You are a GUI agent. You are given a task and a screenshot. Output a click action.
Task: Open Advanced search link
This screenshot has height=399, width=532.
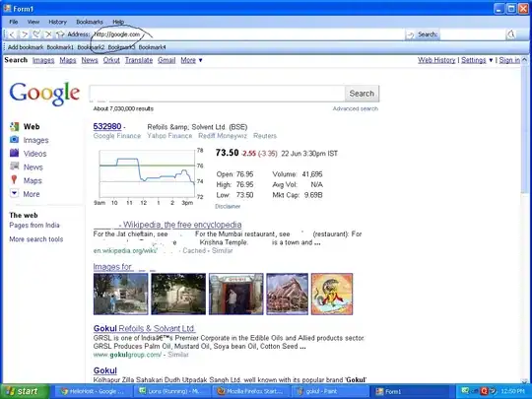[356, 108]
